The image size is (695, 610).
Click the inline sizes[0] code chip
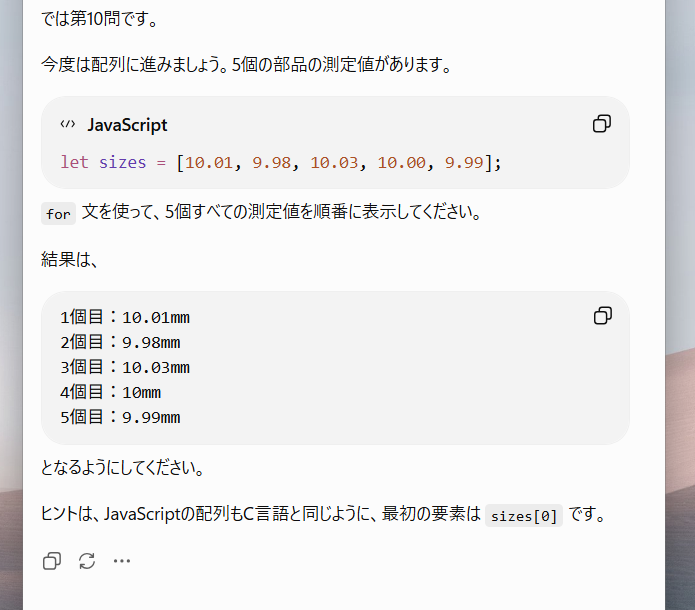[523, 516]
